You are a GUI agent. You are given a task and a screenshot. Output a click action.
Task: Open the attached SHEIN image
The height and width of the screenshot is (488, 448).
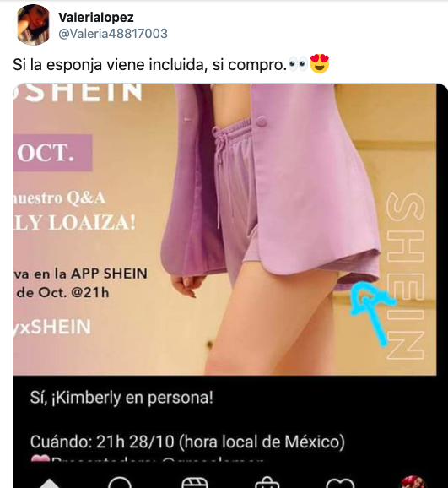click(x=224, y=229)
